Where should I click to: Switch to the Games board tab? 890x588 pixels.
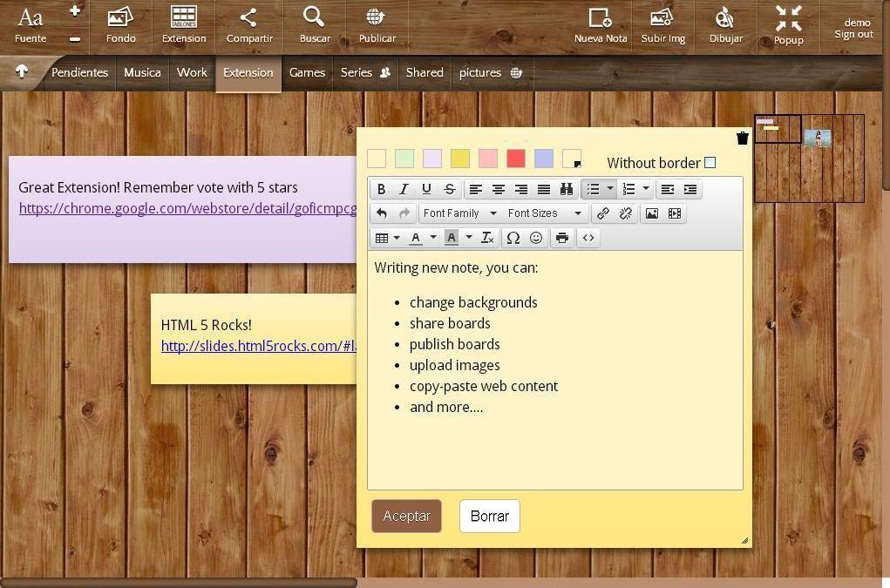coord(307,72)
